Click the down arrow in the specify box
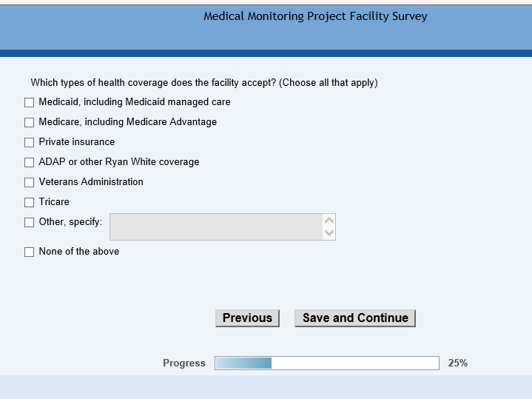Viewport: 532px width, 399px height. click(x=329, y=233)
